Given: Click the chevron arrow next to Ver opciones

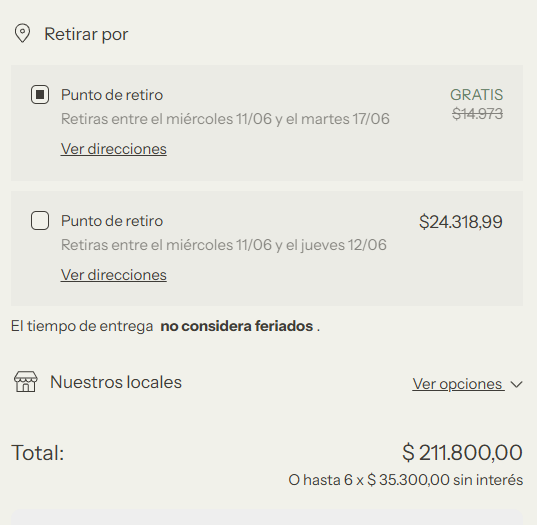Looking at the screenshot, I should tap(516, 385).
